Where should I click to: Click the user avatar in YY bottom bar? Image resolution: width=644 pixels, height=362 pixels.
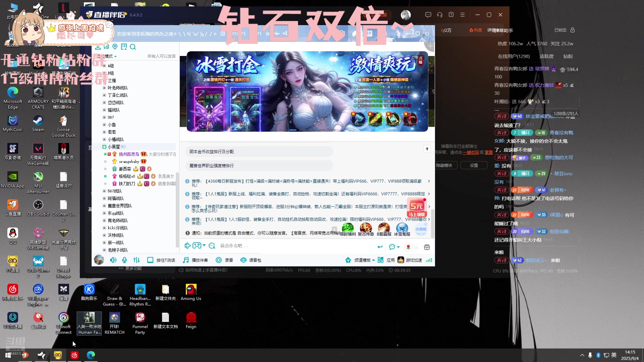tap(99, 260)
